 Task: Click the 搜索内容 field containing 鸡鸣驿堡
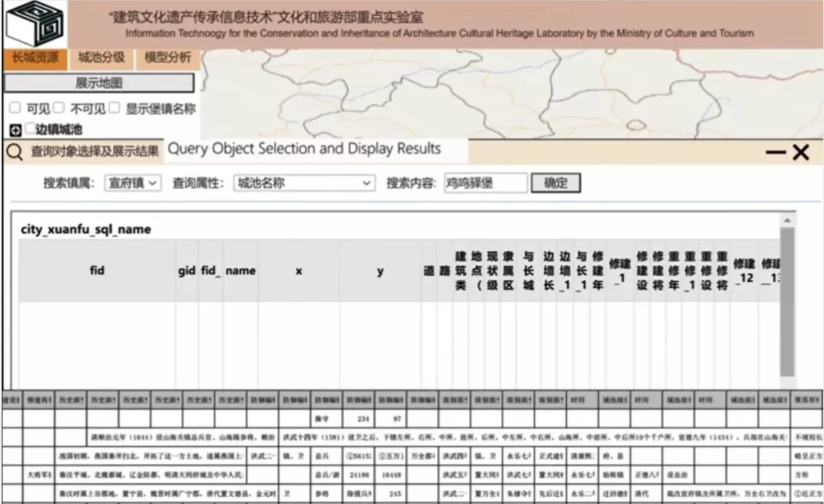click(485, 183)
